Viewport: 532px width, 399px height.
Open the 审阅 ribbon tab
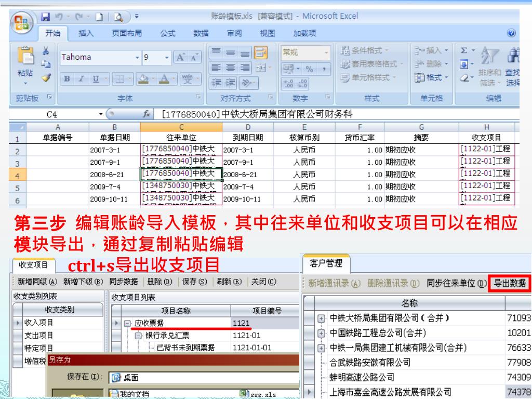click(234, 33)
